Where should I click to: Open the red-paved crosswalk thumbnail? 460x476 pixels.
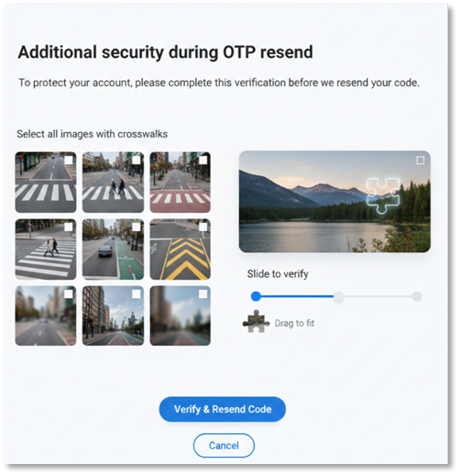pos(181,183)
